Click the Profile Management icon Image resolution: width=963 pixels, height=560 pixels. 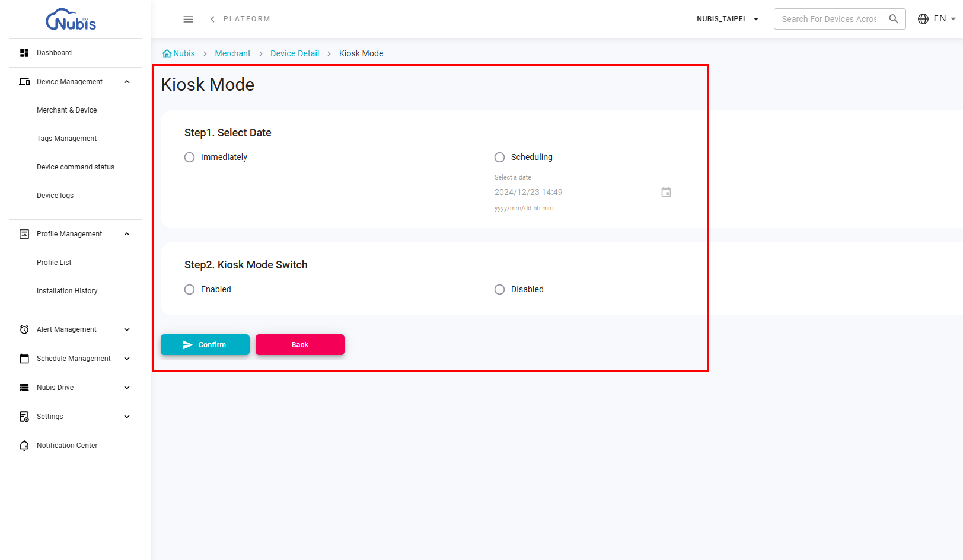(x=24, y=234)
